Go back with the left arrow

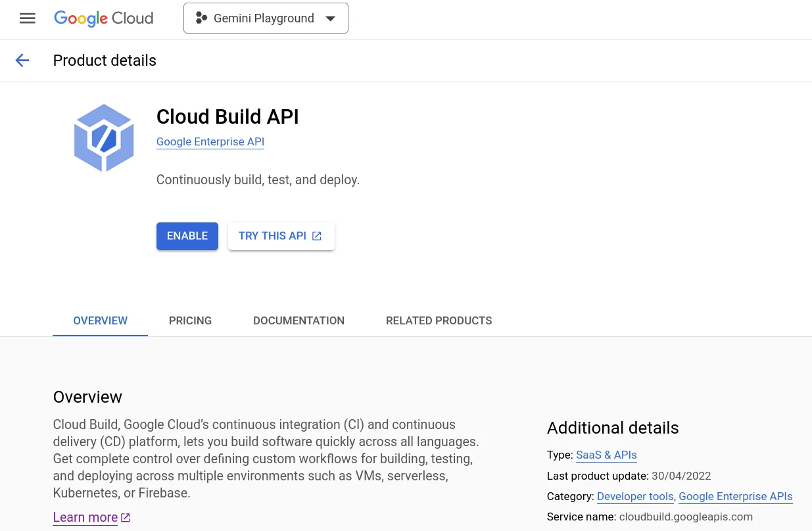click(x=22, y=61)
